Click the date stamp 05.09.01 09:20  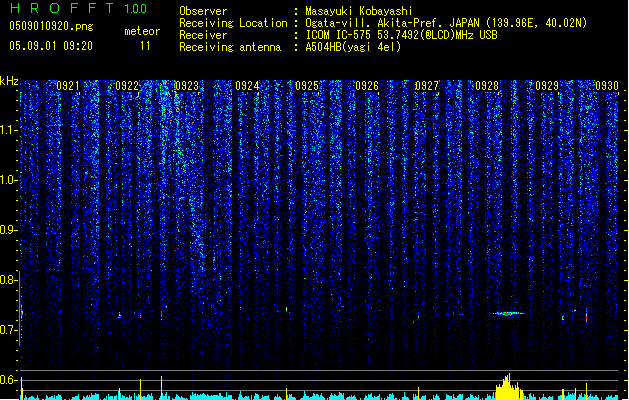point(51,46)
